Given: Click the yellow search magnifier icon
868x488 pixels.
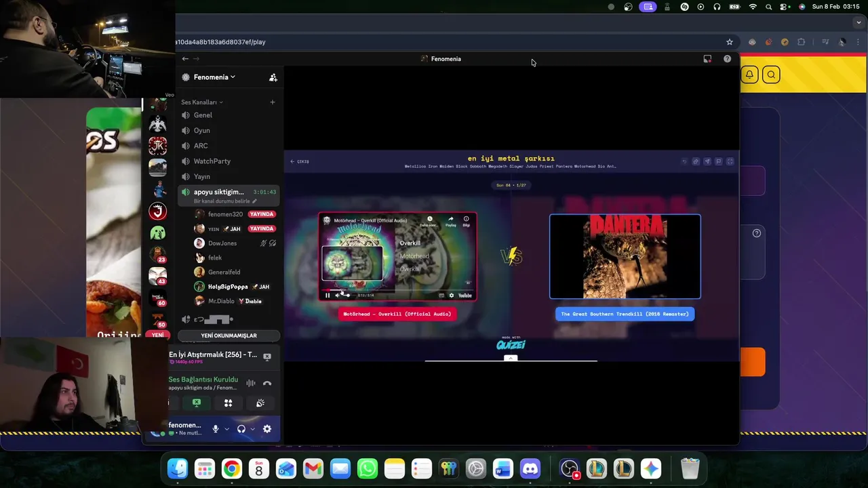Looking at the screenshot, I should point(771,75).
